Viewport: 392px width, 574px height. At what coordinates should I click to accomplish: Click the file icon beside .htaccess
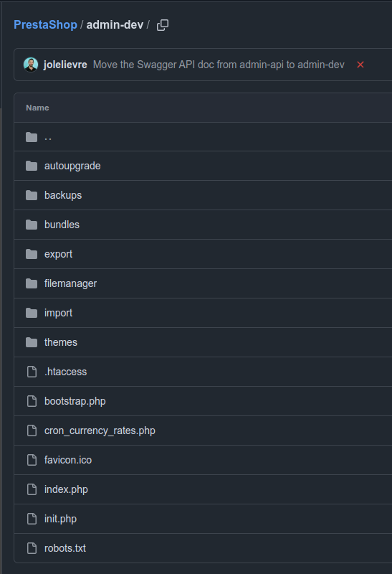(32, 372)
